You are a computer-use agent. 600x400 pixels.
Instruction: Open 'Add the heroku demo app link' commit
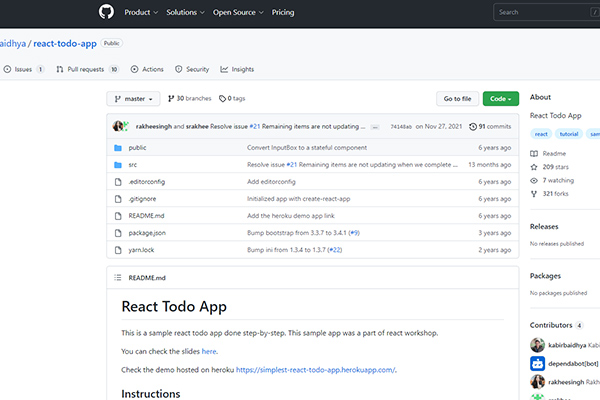(291, 216)
